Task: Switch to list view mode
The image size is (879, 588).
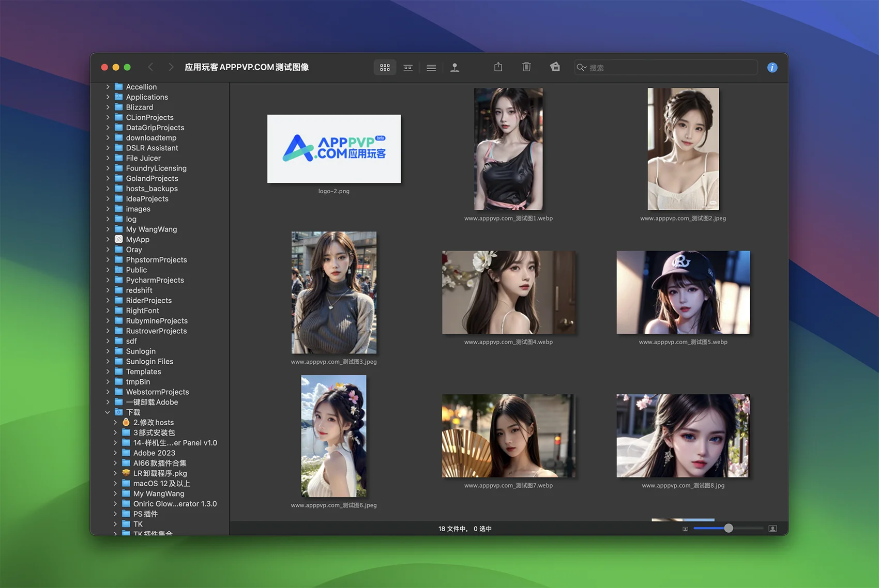Action: click(431, 68)
